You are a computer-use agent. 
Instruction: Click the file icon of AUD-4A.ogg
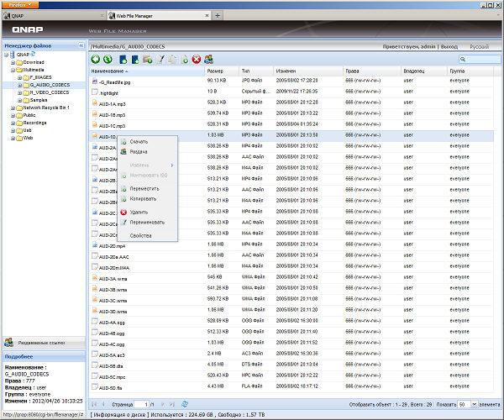[x=94, y=321]
